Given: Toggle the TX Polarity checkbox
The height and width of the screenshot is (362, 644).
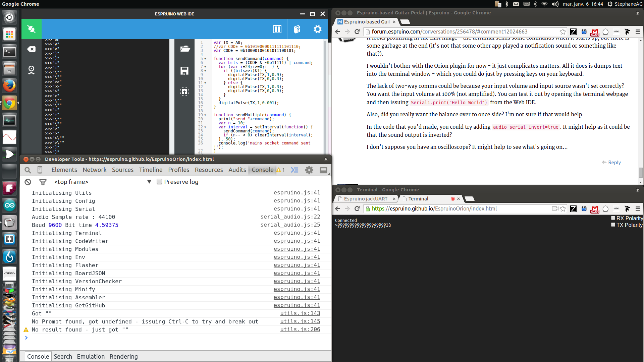Looking at the screenshot, I should pos(613,225).
